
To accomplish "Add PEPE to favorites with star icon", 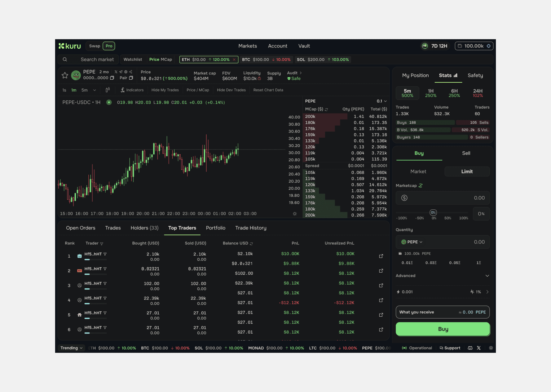I will pos(65,75).
